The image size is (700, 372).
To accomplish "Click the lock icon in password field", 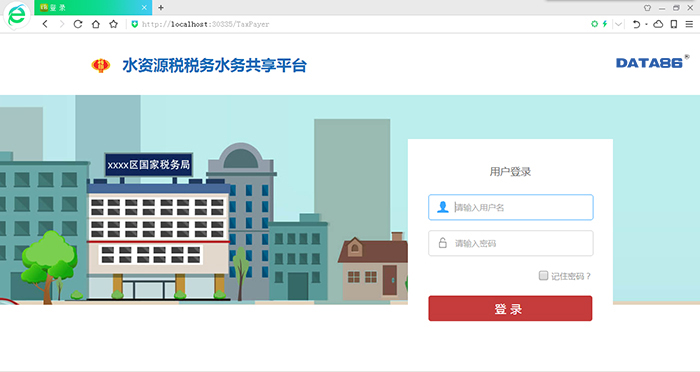I will (442, 242).
